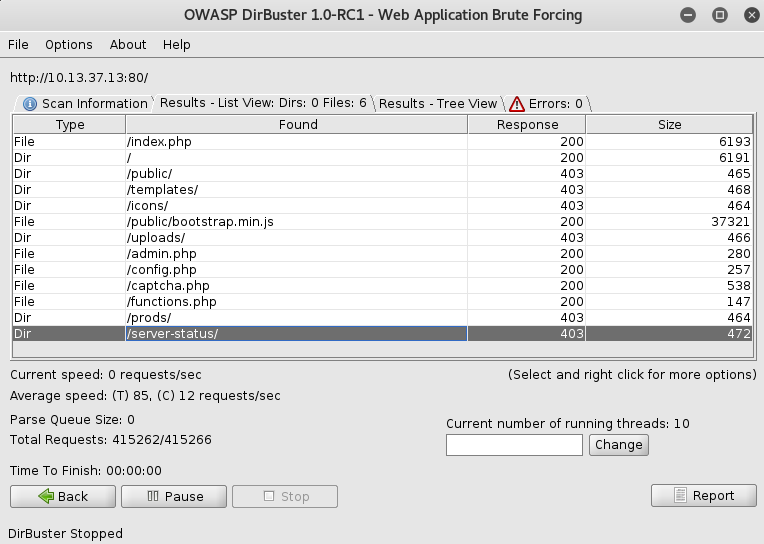Select the /config.php file row
Viewport: 764px width, 544px height.
[382, 270]
